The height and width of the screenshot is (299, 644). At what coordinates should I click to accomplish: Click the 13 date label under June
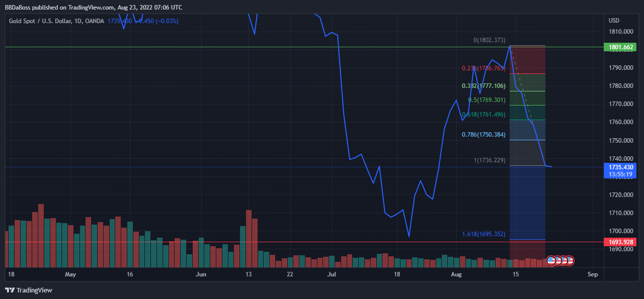point(249,275)
